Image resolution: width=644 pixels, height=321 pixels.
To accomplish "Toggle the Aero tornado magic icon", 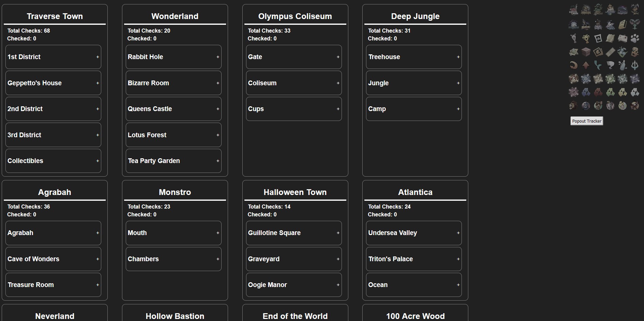I will click(623, 79).
